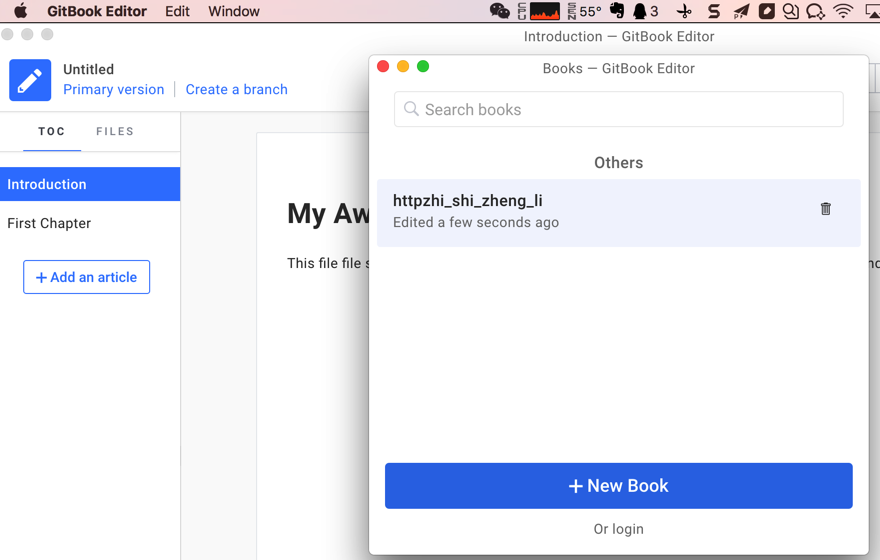The height and width of the screenshot is (560, 880).
Task: Click the Introduction — GitBook Editor window title
Action: point(619,36)
